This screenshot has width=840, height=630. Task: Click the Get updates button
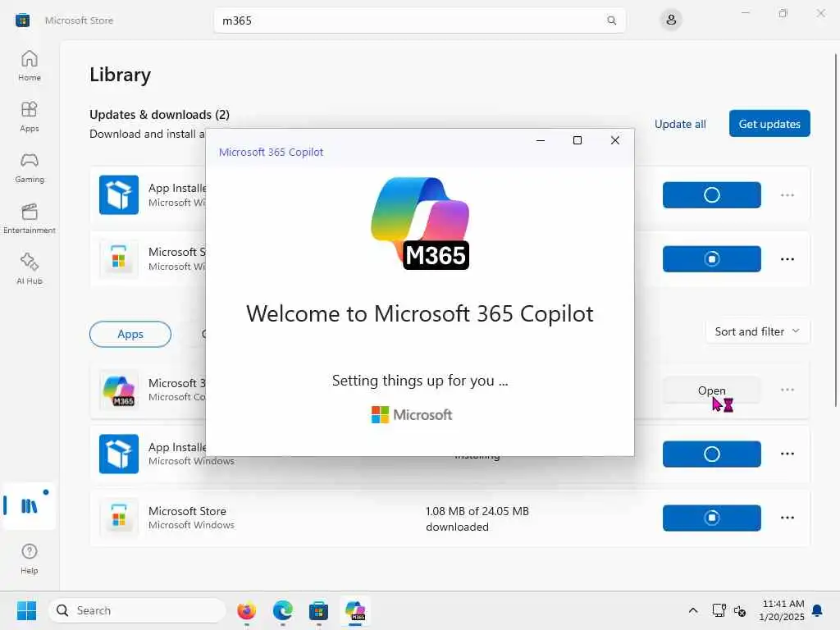click(769, 124)
